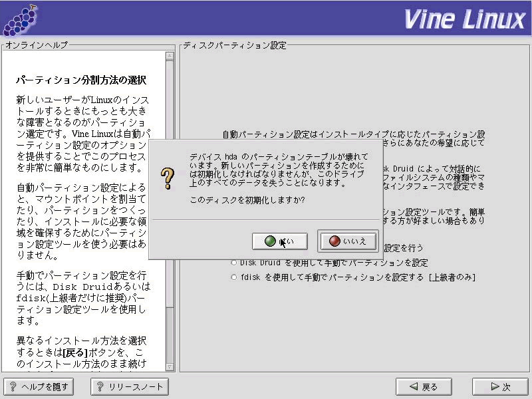Image resolution: width=532 pixels, height=399 pixels.
Task: Click the heading パーティション分割方法の選択
Action: (x=80, y=80)
